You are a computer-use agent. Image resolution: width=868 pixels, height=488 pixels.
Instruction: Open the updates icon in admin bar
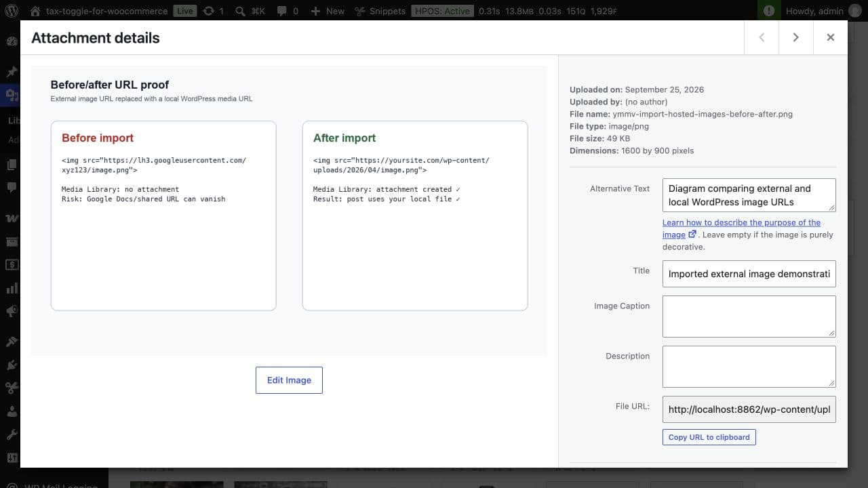click(213, 11)
